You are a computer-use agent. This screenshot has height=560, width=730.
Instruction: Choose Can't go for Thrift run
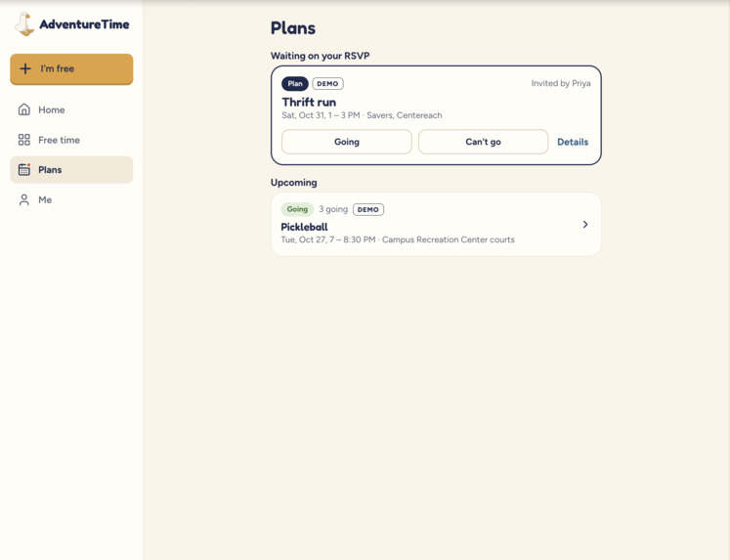[484, 142]
